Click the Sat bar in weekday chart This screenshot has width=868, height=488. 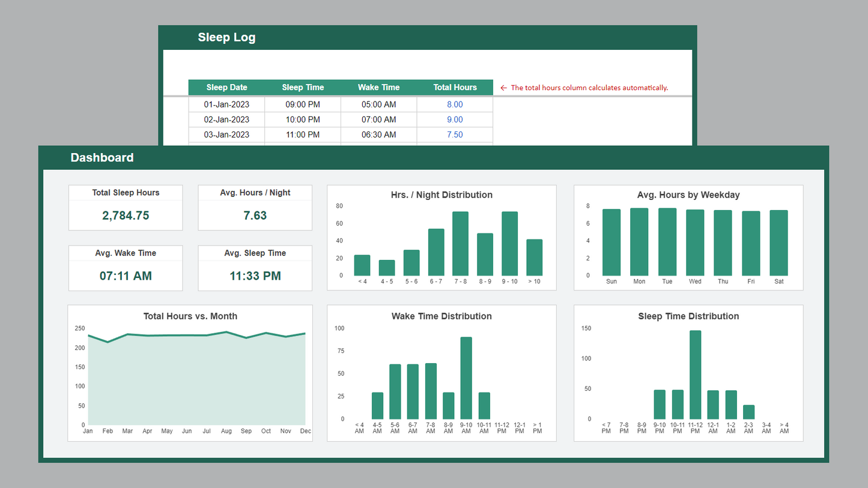click(778, 243)
